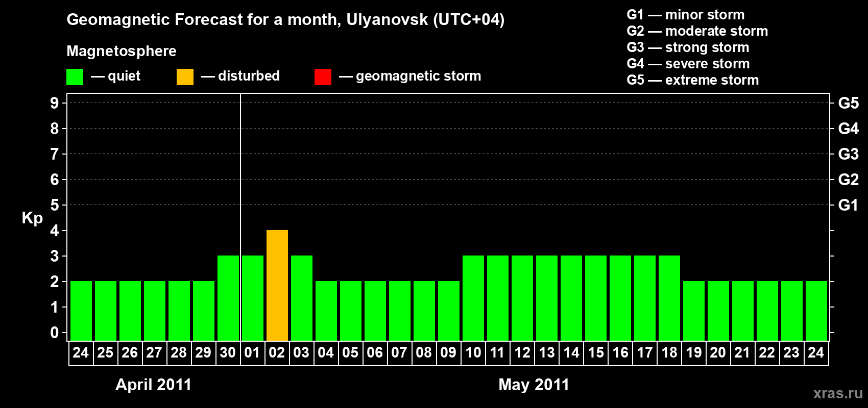Click the green bar for May 10

(x=473, y=298)
